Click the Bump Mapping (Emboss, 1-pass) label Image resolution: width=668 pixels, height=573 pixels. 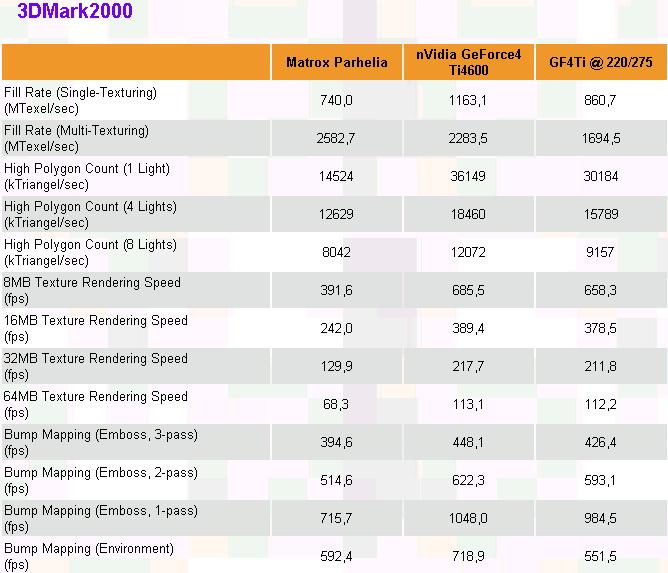click(x=101, y=518)
